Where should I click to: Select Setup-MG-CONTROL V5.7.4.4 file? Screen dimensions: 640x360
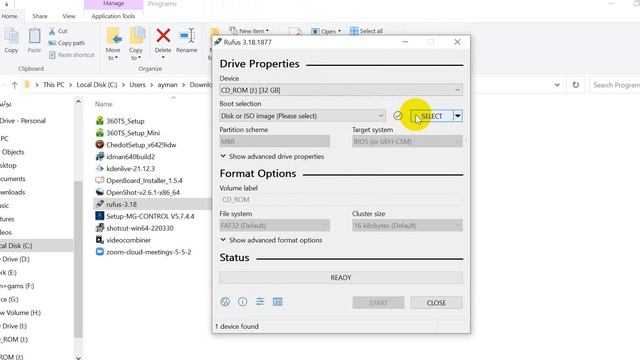[x=145, y=216]
